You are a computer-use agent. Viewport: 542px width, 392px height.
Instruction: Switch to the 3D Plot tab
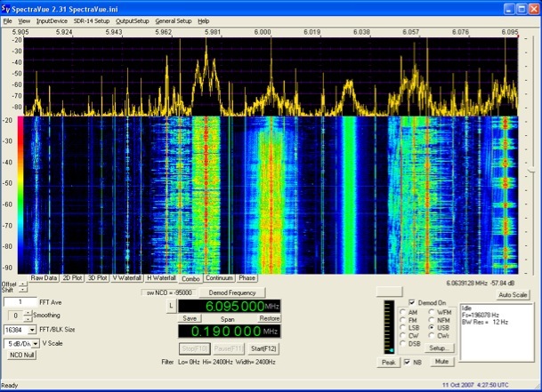pyautogui.click(x=98, y=278)
